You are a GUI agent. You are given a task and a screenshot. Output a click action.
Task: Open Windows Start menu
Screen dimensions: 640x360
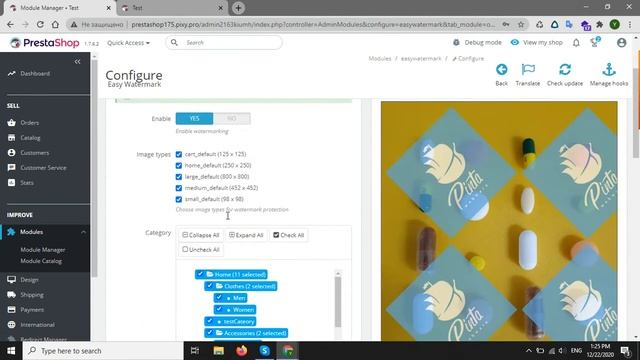click(11, 351)
